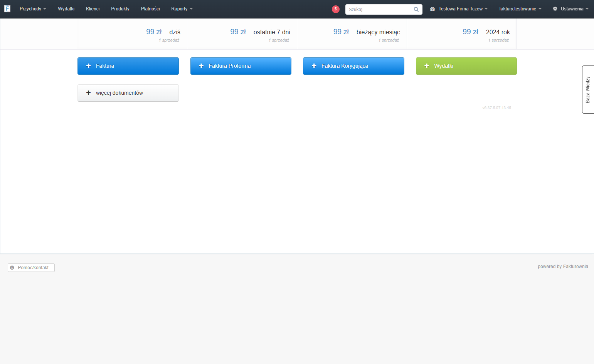Image resolution: width=594 pixels, height=364 pixels.
Task: Click the plus icon on Faktura Korygująca
Action: [314, 66]
